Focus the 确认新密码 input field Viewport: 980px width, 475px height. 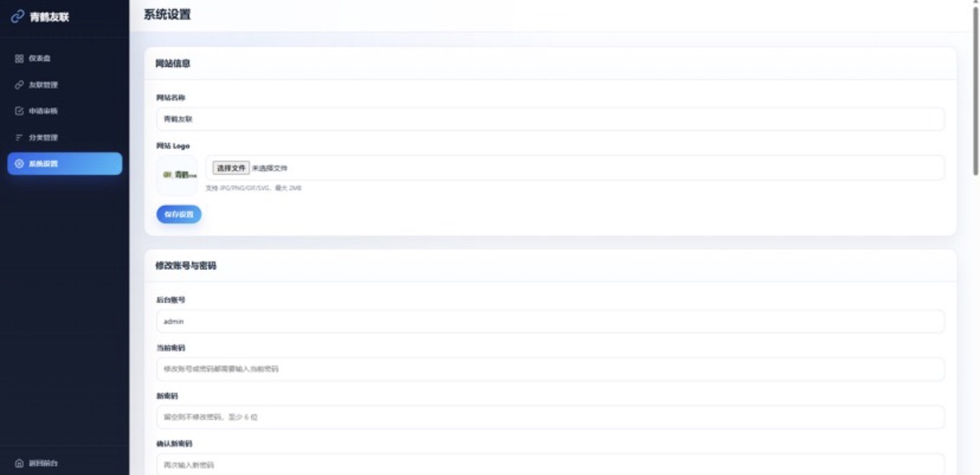(551, 464)
